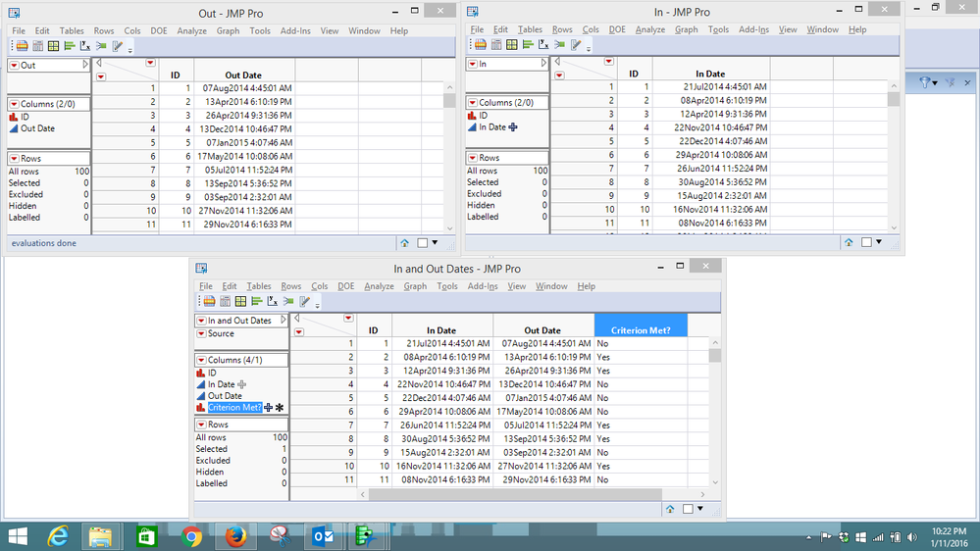Open Columns (4/1) red triangle menu

tap(201, 360)
